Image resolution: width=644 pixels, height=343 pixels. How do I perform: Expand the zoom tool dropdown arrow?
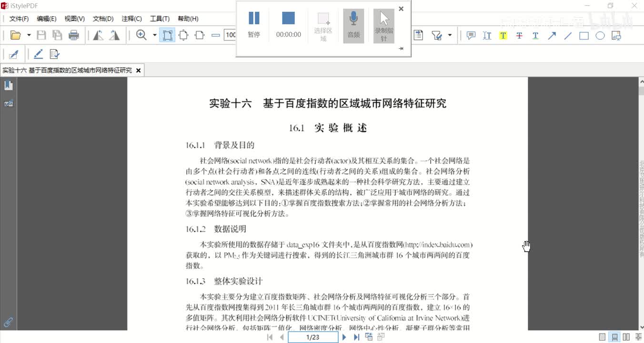pos(154,35)
